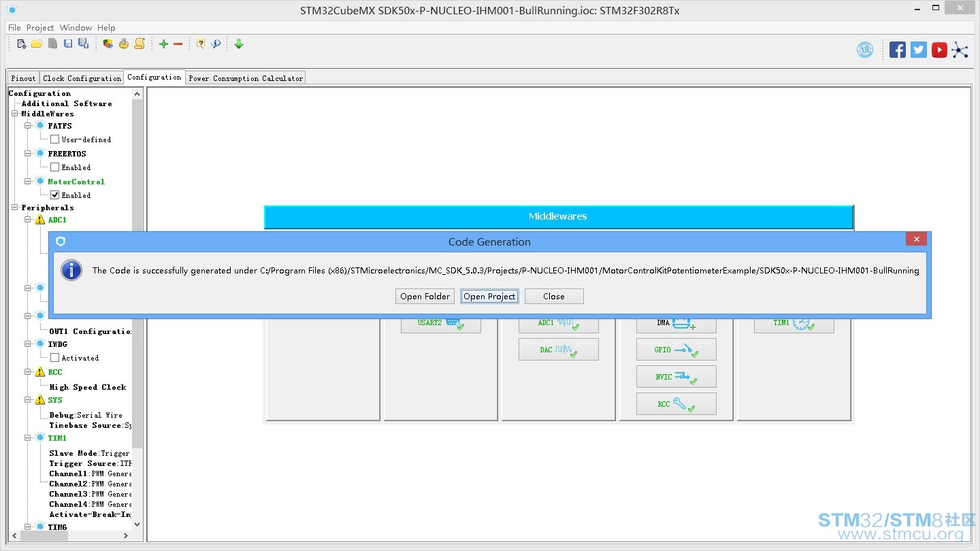The width and height of the screenshot is (980, 551).
Task: Click the TIM1 cube icon in tree
Action: (x=39, y=438)
